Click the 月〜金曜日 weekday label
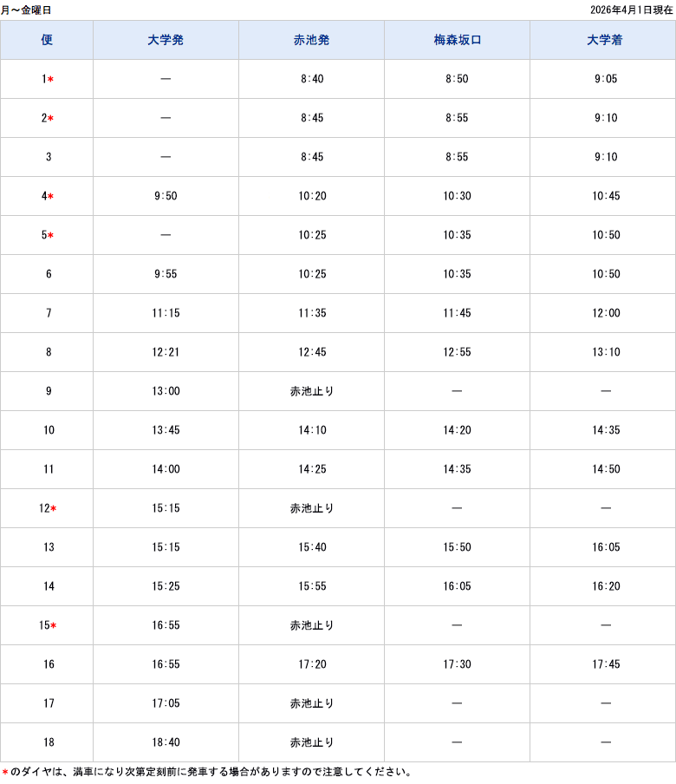The height and width of the screenshot is (784, 676). (x=26, y=10)
